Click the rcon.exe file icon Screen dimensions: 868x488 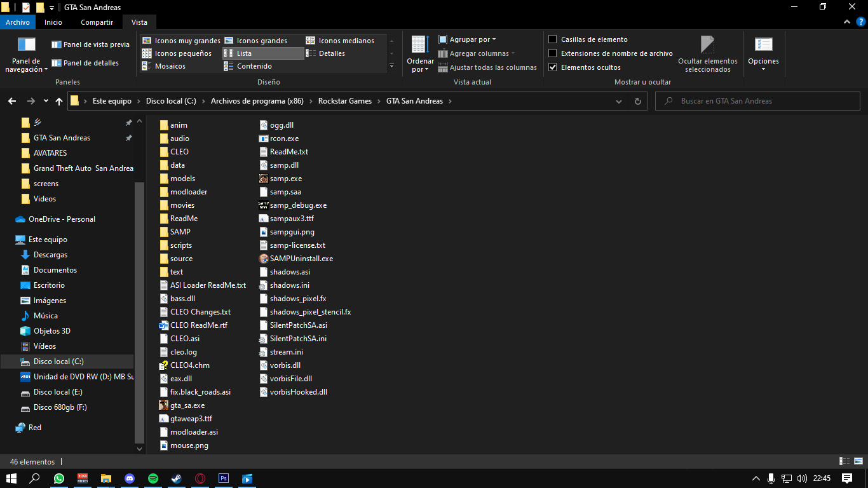pyautogui.click(x=264, y=139)
